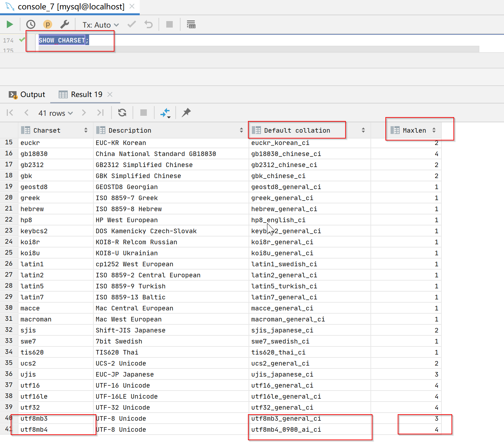
Task: Select cell 'hebrew' in Charset column
Action: click(x=55, y=209)
